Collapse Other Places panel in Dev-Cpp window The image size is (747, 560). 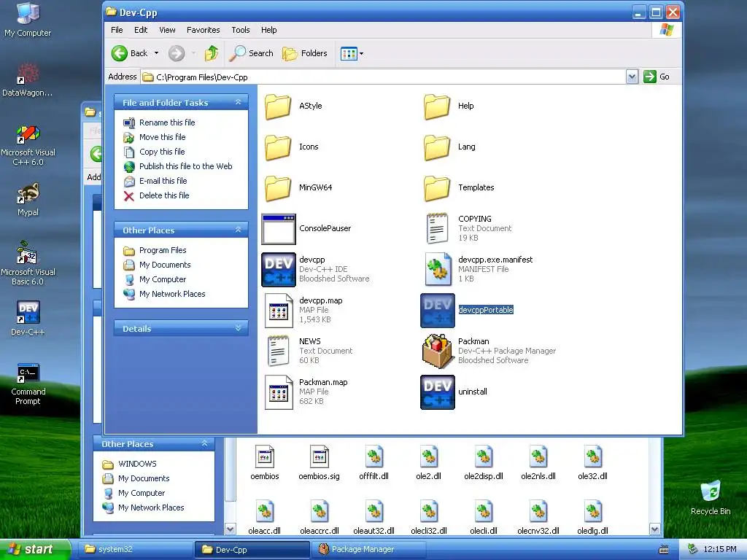coord(239,230)
